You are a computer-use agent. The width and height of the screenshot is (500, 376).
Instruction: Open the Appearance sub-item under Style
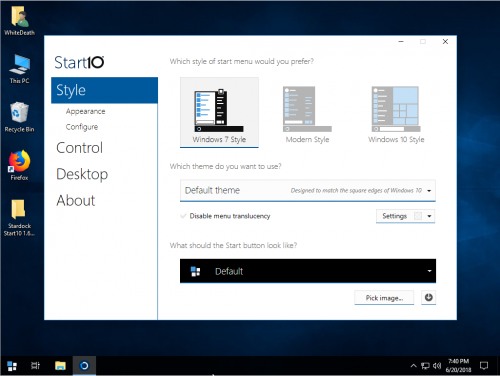click(x=85, y=111)
